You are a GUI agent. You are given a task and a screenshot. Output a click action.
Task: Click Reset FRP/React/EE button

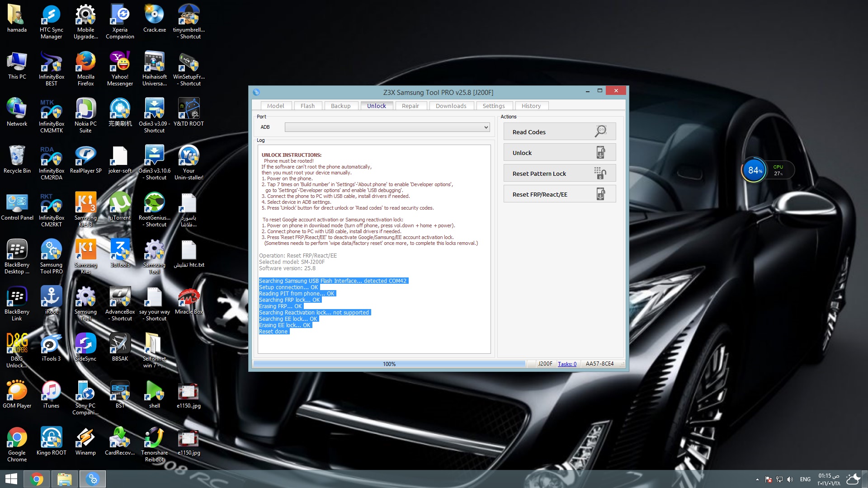[559, 194]
